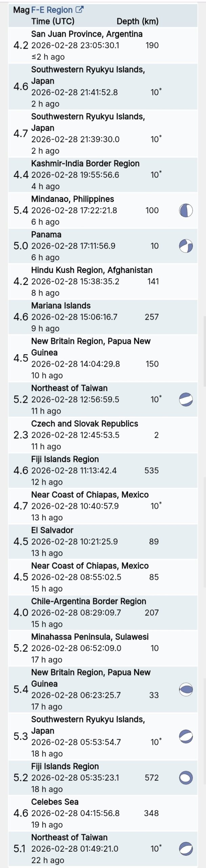
Task: Select the El Salvador earthquake entry
Action: [52, 530]
